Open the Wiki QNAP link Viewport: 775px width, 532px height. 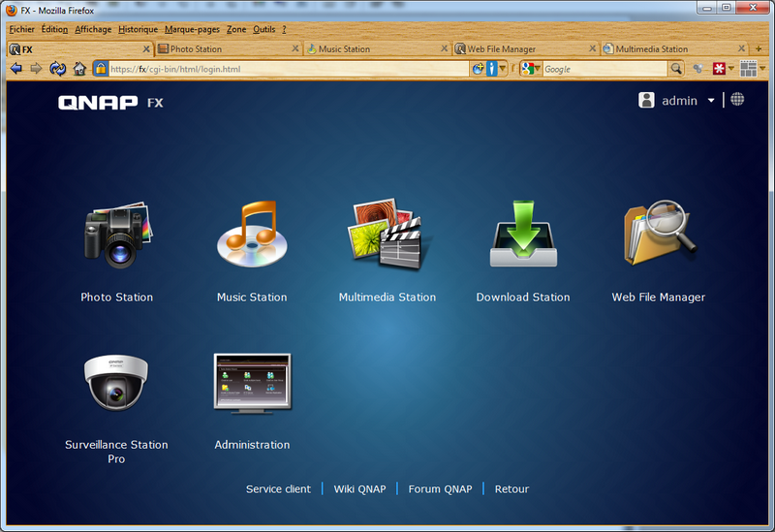pos(359,489)
